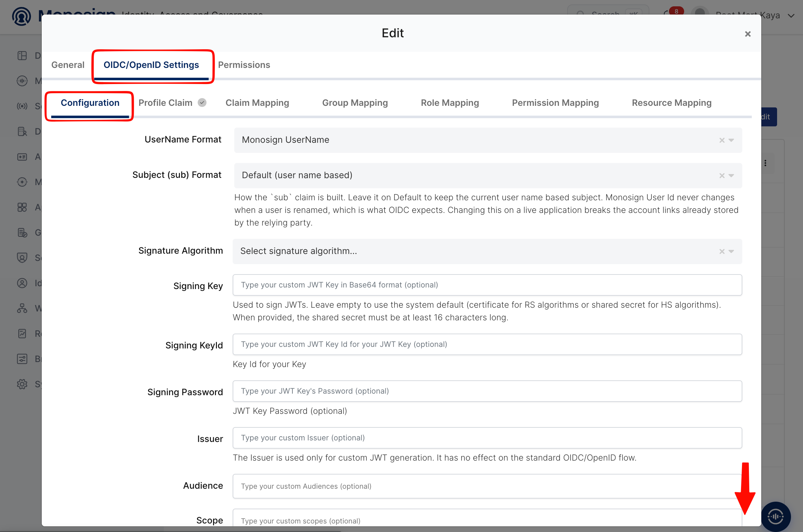
Task: Open the Permission Mapping sub-tab
Action: (x=555, y=103)
